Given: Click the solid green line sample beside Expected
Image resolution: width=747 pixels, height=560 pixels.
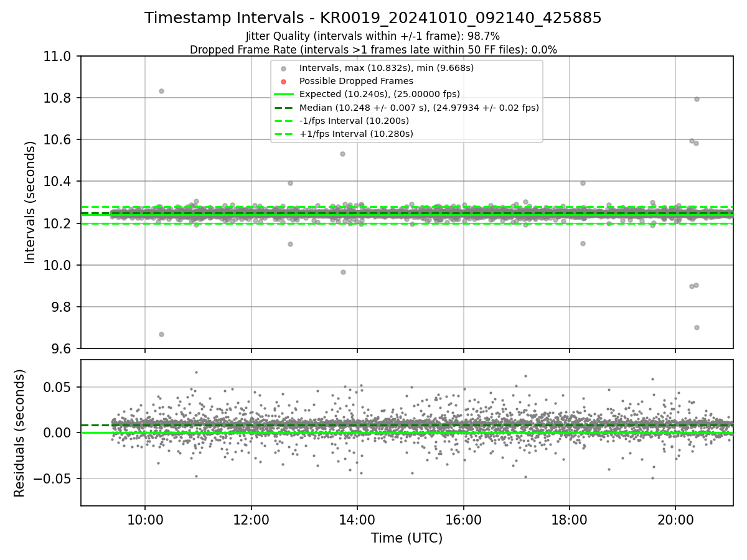Looking at the screenshot, I should click(284, 95).
